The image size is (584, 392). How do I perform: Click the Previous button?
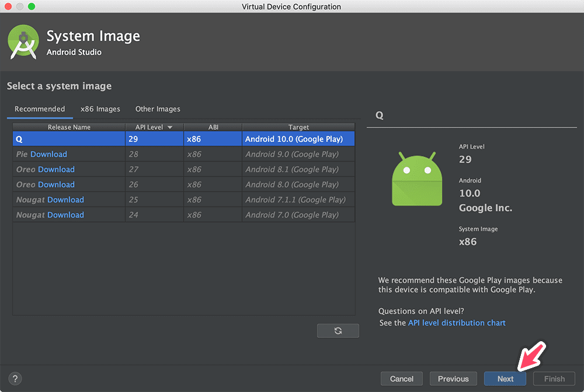pyautogui.click(x=453, y=379)
